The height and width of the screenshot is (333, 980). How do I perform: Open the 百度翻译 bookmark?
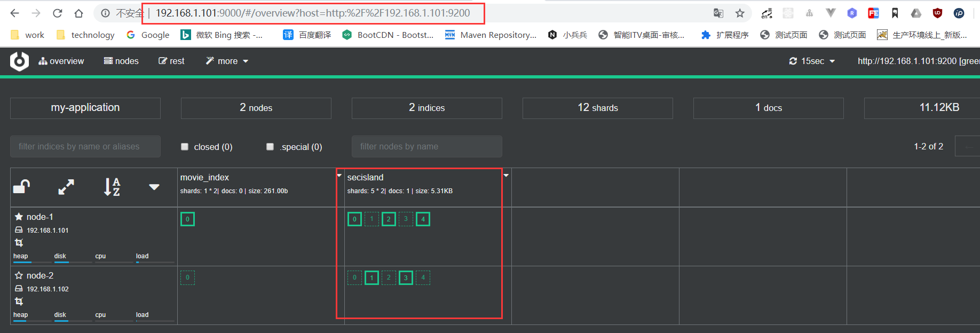pos(307,35)
